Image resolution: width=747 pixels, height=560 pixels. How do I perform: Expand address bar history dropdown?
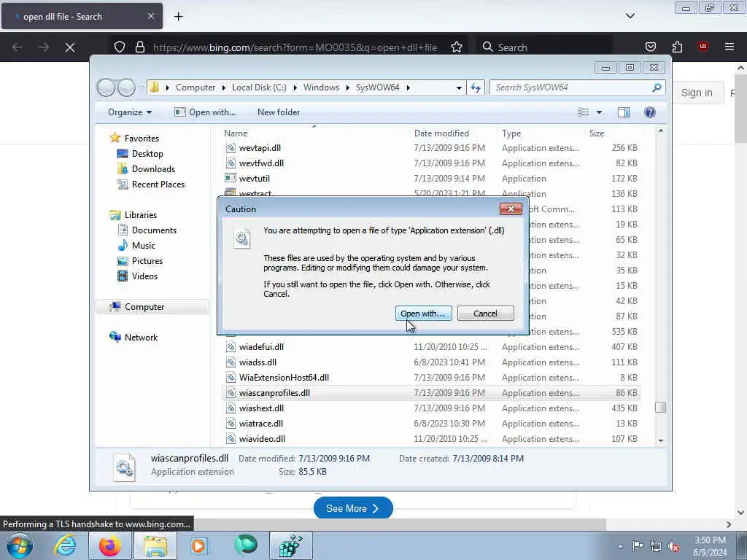point(459,87)
